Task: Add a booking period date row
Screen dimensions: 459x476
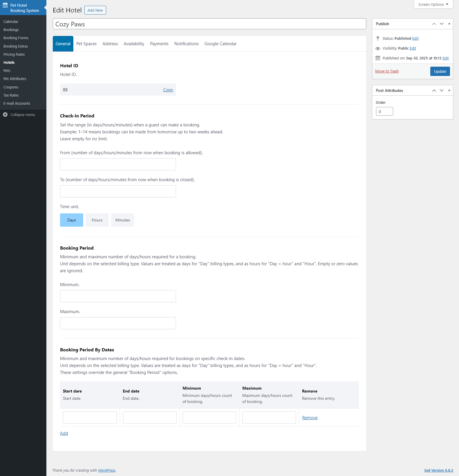Action: (64, 433)
